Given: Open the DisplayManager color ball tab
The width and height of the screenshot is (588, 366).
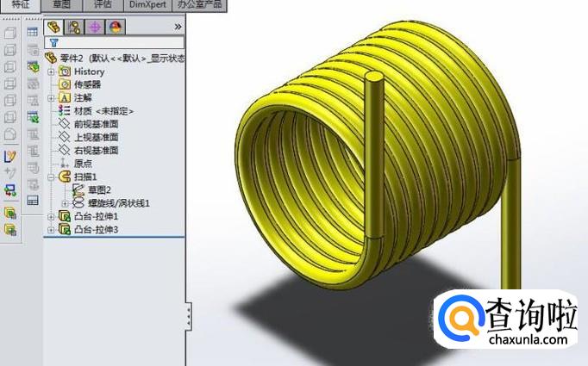Looking at the screenshot, I should point(116,27).
